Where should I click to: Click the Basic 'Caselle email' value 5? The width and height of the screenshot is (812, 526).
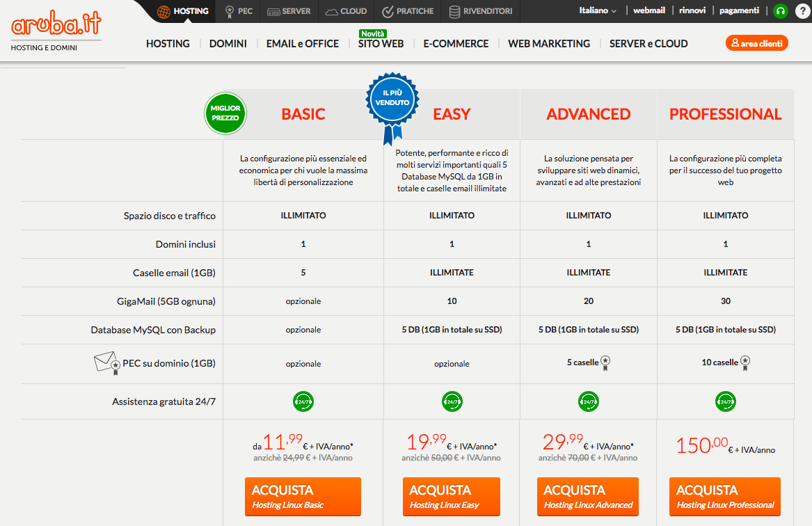pos(303,272)
